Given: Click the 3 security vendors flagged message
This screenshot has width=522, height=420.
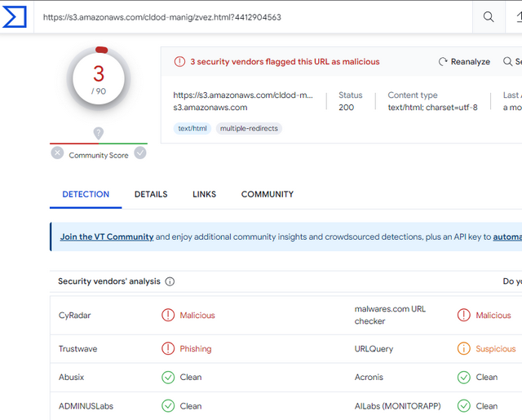Looking at the screenshot, I should coord(285,61).
